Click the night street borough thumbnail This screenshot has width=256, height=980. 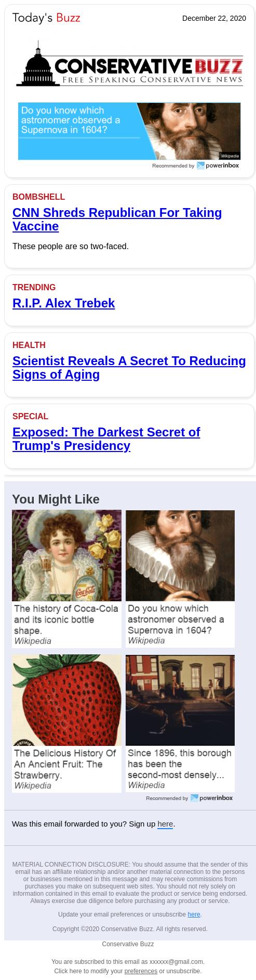(180, 700)
